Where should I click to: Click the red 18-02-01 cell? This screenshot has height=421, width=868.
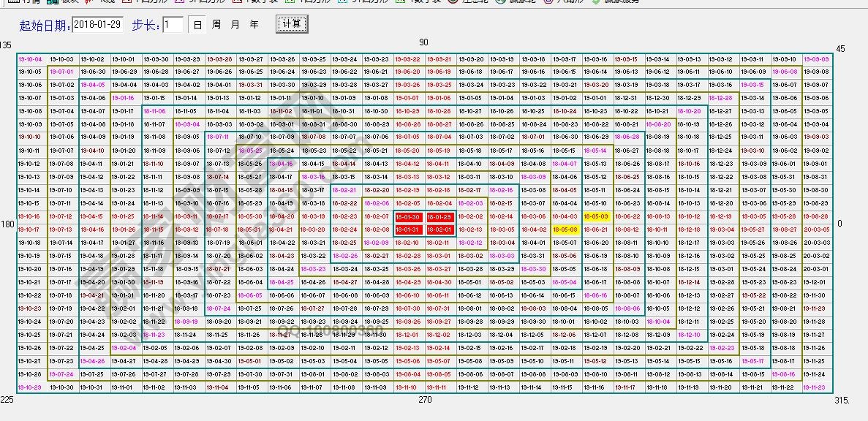coord(439,230)
